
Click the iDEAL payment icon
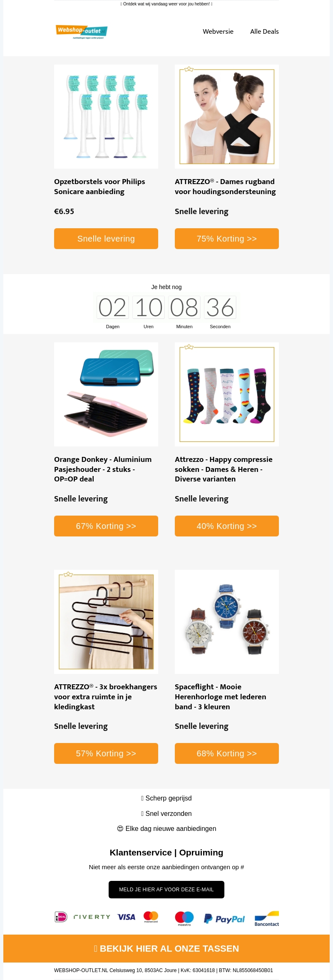[x=61, y=917]
